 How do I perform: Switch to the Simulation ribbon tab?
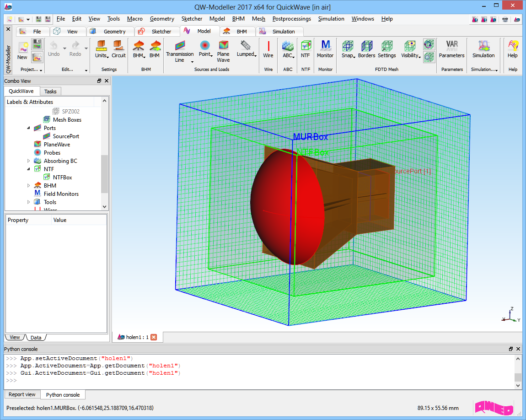(x=279, y=32)
